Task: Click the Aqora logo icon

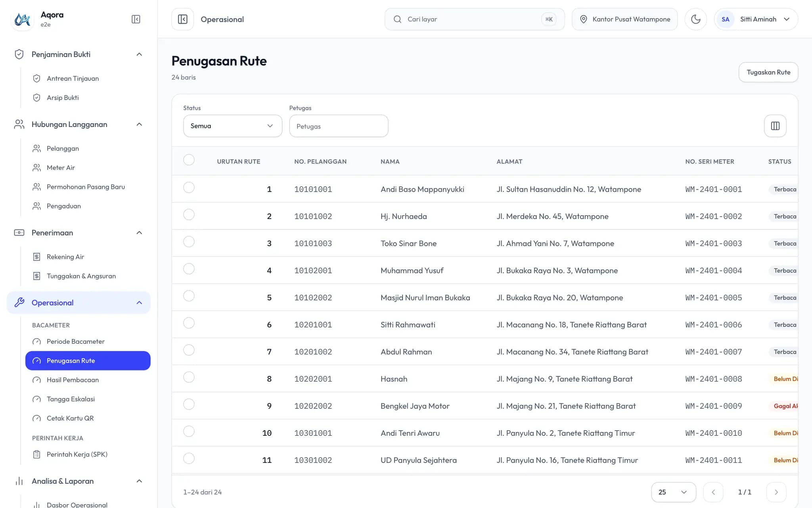Action: [x=23, y=19]
